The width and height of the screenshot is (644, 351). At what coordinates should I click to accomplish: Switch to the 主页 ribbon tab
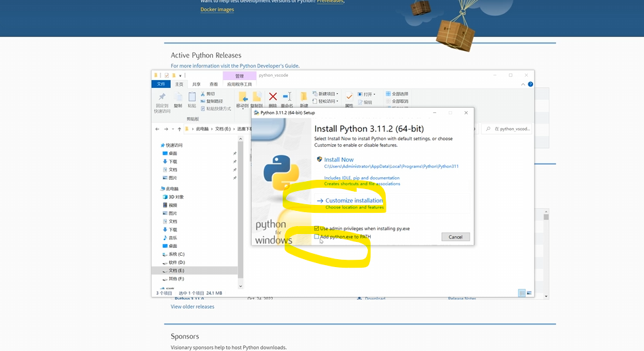tap(179, 84)
